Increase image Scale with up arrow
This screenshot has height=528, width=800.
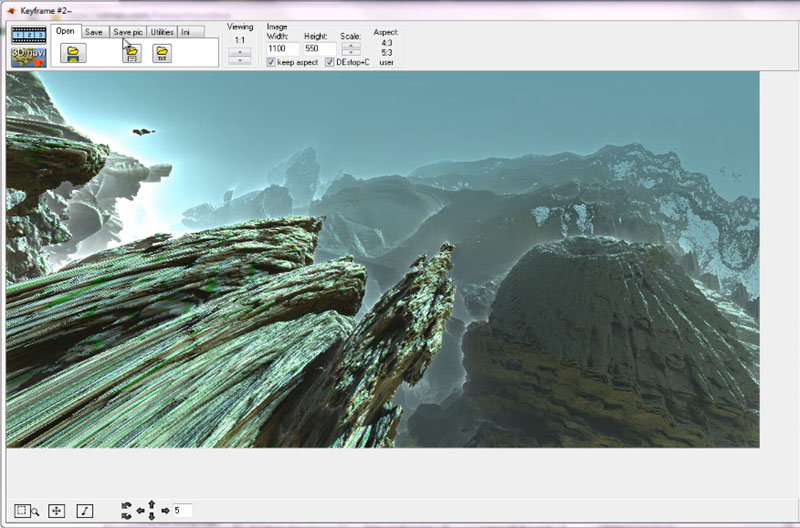[351, 45]
